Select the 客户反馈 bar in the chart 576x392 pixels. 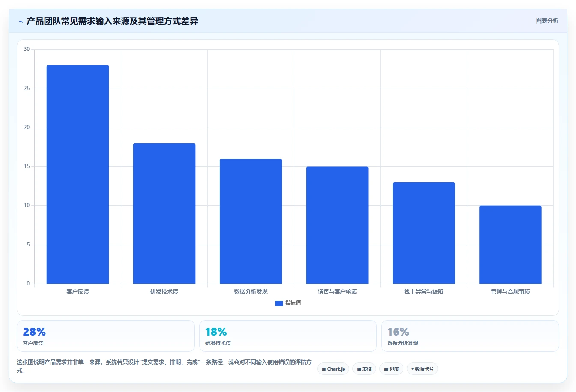78,174
